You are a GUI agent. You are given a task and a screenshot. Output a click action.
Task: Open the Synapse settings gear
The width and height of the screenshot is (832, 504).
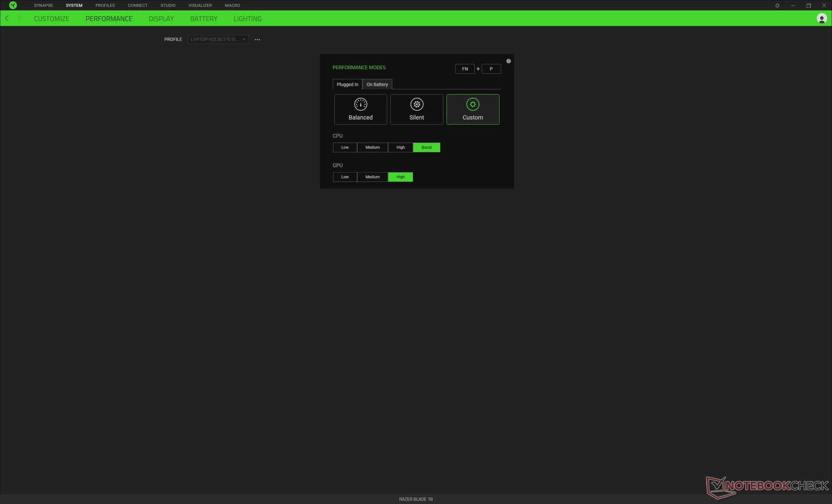tap(777, 5)
